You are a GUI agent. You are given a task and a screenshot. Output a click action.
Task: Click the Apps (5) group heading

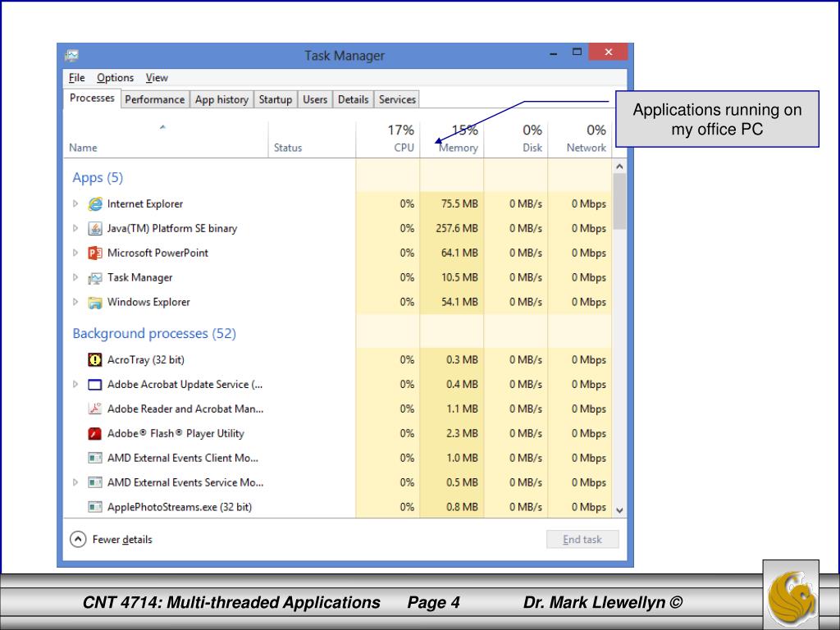[x=98, y=178]
